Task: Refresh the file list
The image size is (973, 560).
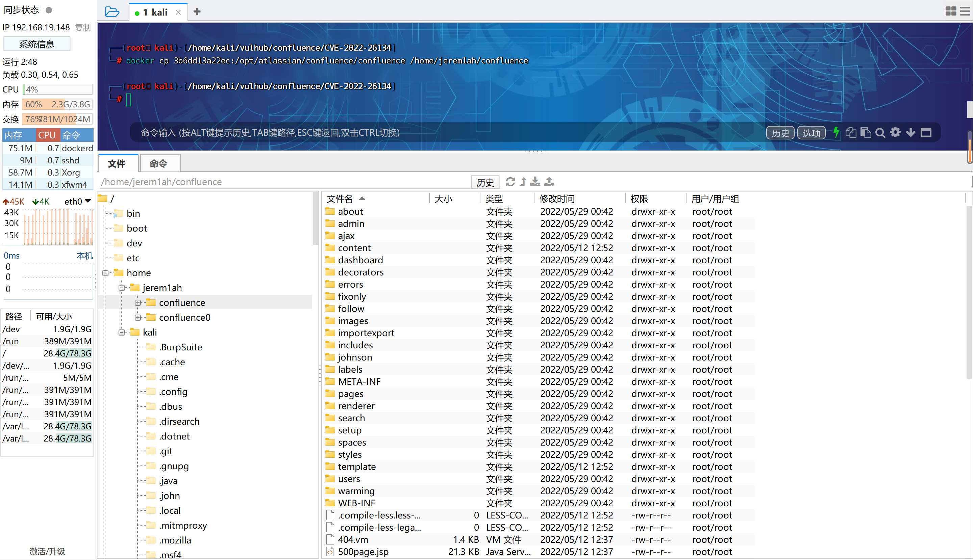Action: 510,182
